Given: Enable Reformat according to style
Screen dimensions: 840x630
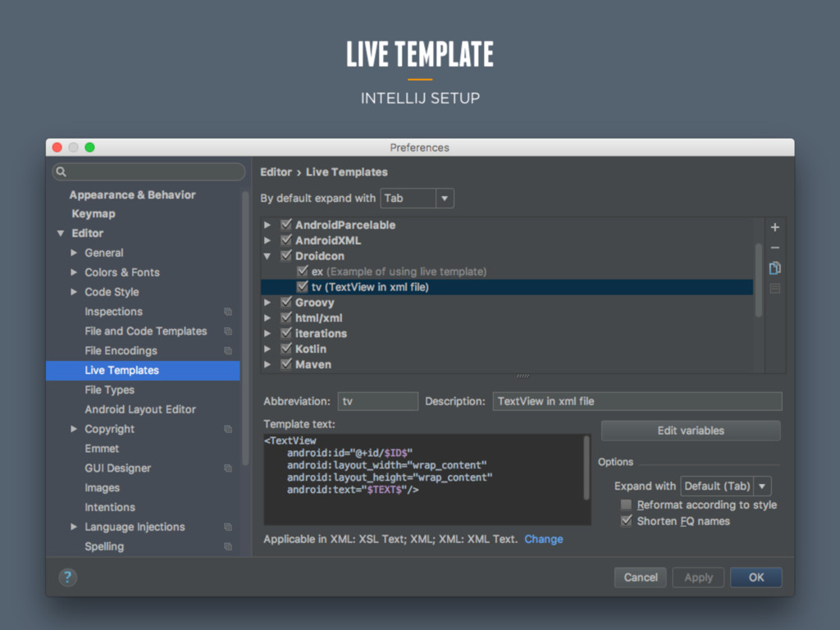Looking at the screenshot, I should tap(625, 504).
